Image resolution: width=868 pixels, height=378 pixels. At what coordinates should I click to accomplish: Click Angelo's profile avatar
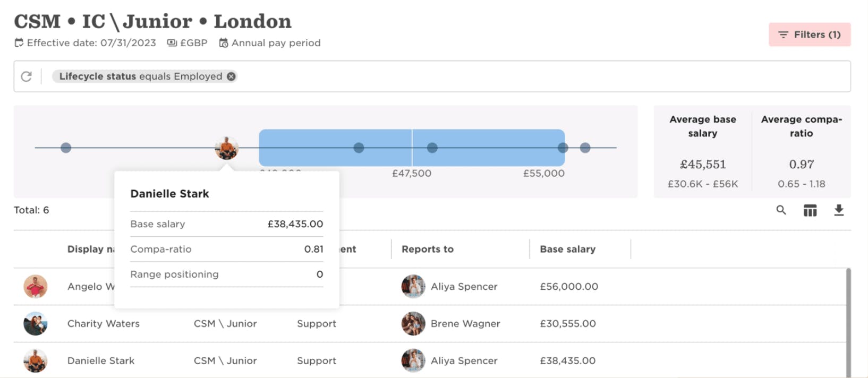(x=35, y=286)
